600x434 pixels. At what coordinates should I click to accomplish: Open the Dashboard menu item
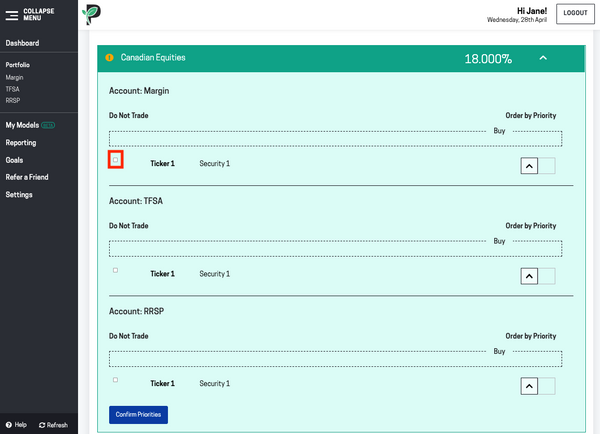click(x=22, y=43)
